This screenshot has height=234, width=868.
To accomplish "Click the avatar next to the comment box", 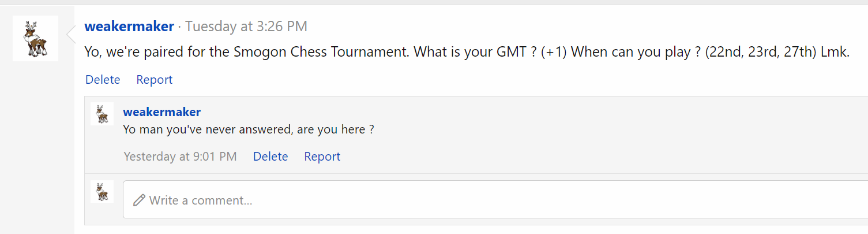I will [102, 191].
